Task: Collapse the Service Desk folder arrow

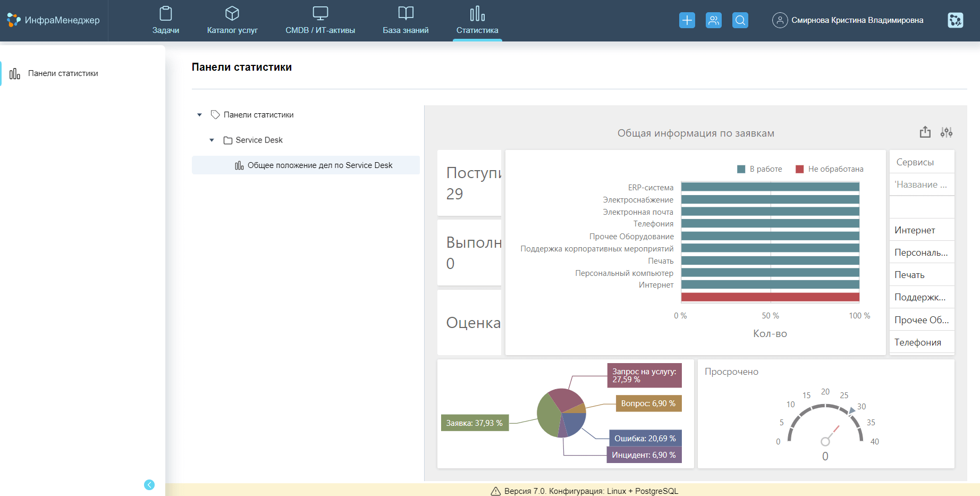Action: coord(212,140)
